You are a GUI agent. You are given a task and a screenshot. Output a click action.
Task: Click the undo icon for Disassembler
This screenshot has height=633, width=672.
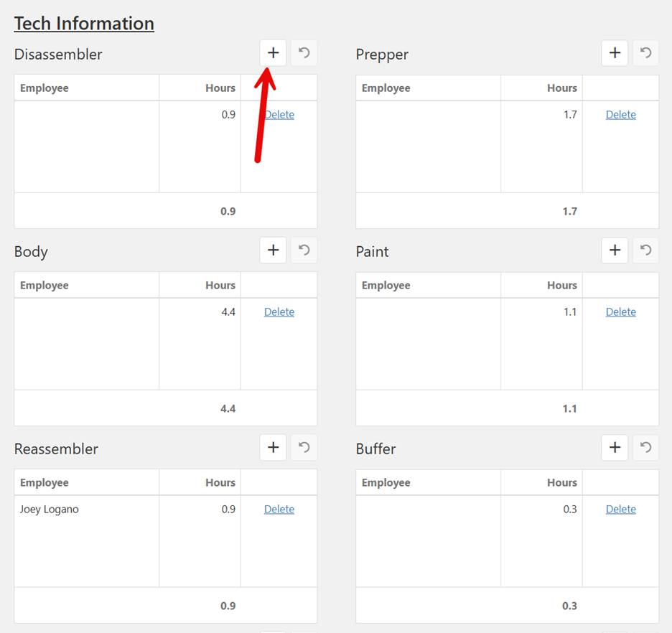(x=304, y=53)
